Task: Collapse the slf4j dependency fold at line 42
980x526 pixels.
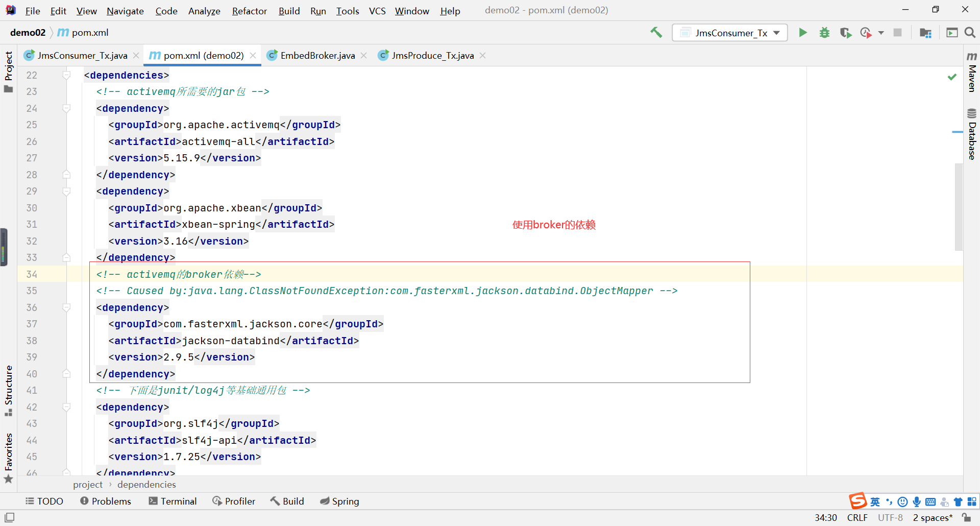Action: [x=66, y=407]
